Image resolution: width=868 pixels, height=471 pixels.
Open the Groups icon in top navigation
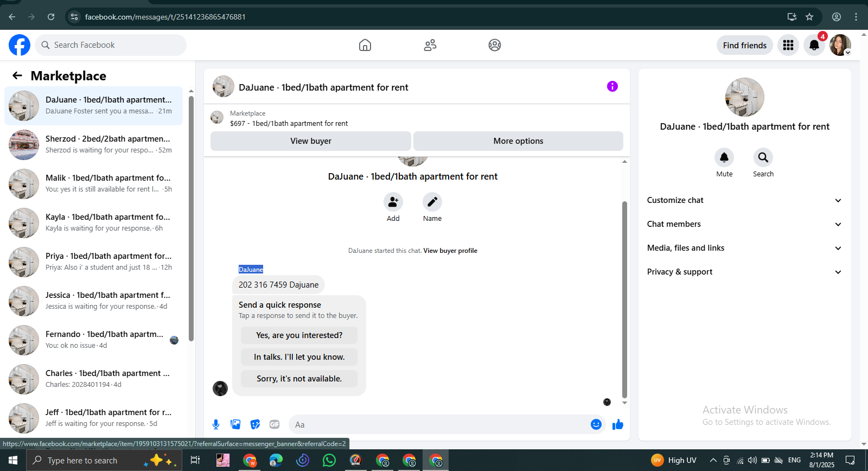495,45
